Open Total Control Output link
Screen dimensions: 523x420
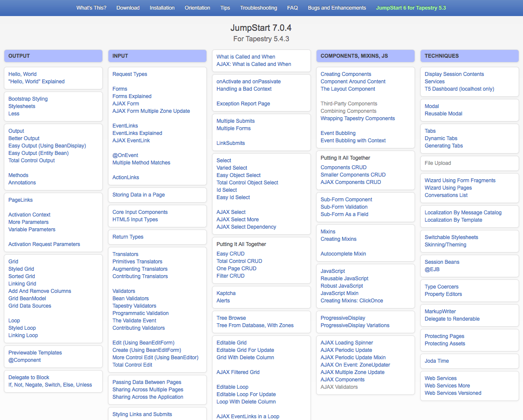[x=32, y=161]
